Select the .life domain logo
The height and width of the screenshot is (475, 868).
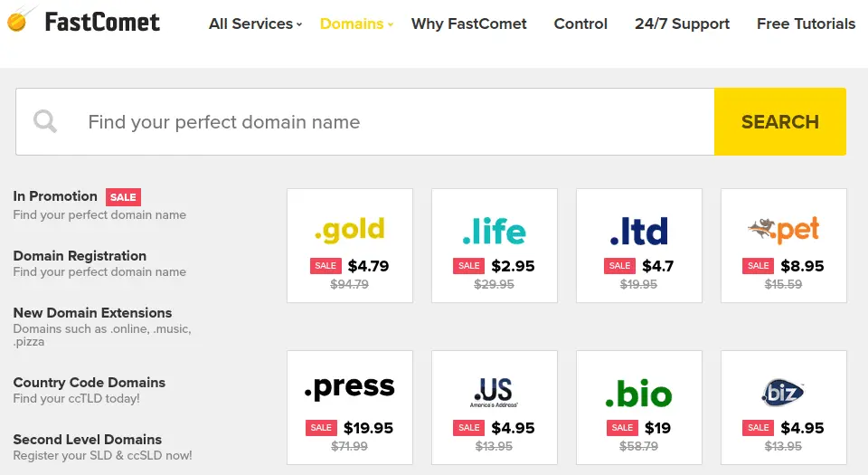tap(495, 232)
